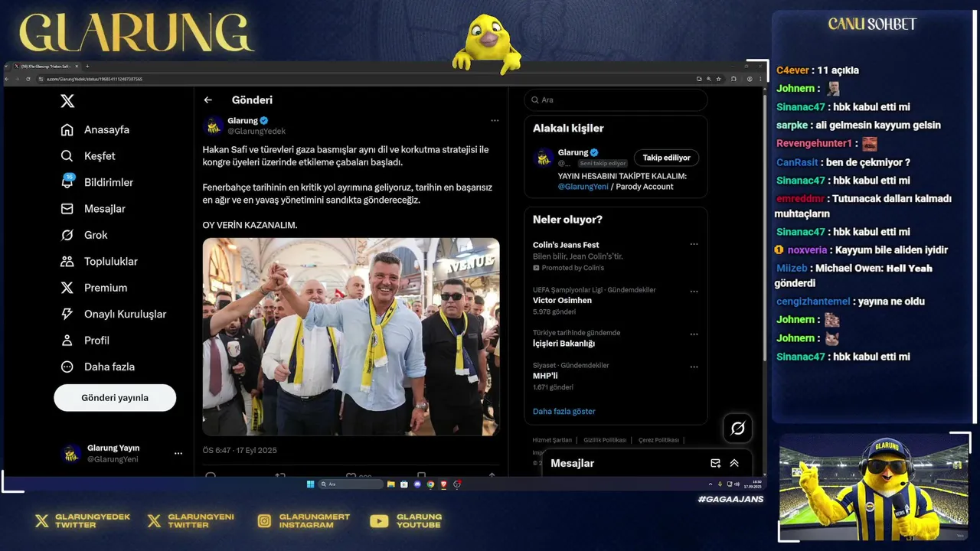
Task: Open Discord from the taskbar
Action: tap(417, 484)
